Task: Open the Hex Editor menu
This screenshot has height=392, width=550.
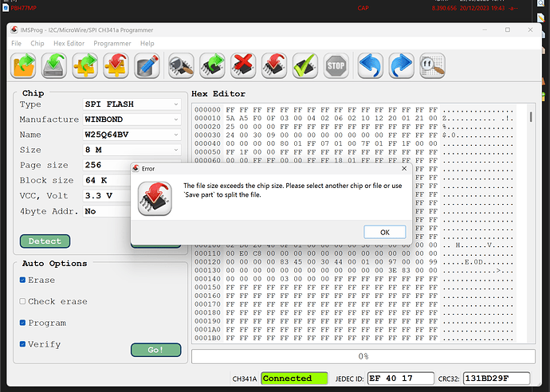Action: (69, 44)
